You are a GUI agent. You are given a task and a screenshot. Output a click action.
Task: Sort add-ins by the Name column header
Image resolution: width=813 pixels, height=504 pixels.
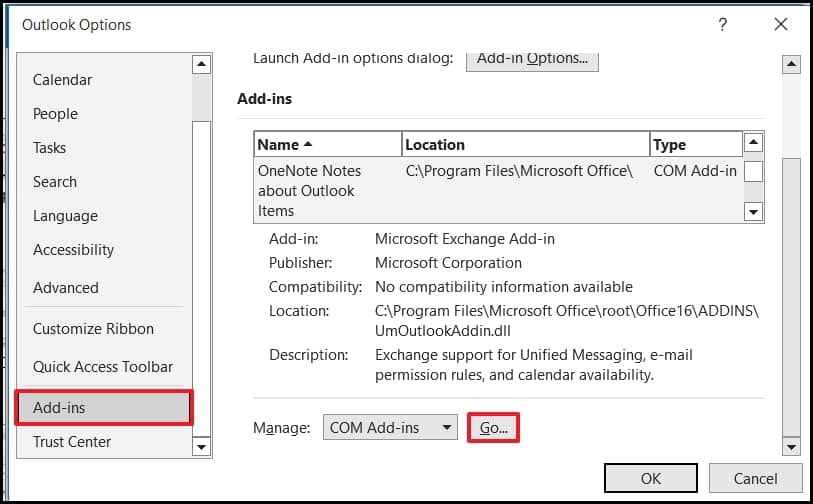click(x=328, y=144)
